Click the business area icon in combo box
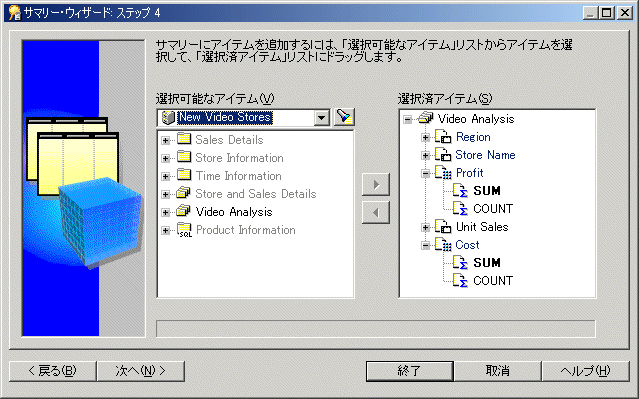The height and width of the screenshot is (399, 639). coord(168,117)
